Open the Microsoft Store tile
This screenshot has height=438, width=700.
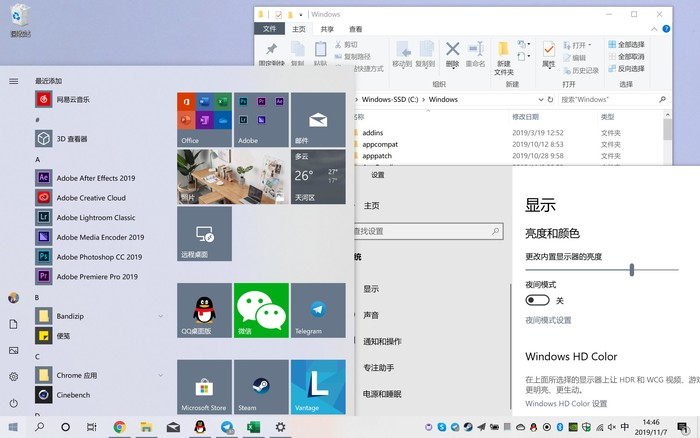(204, 387)
